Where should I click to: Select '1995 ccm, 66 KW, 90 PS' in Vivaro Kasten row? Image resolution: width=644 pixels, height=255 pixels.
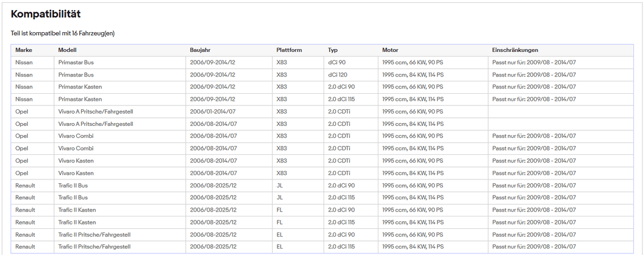(412, 161)
